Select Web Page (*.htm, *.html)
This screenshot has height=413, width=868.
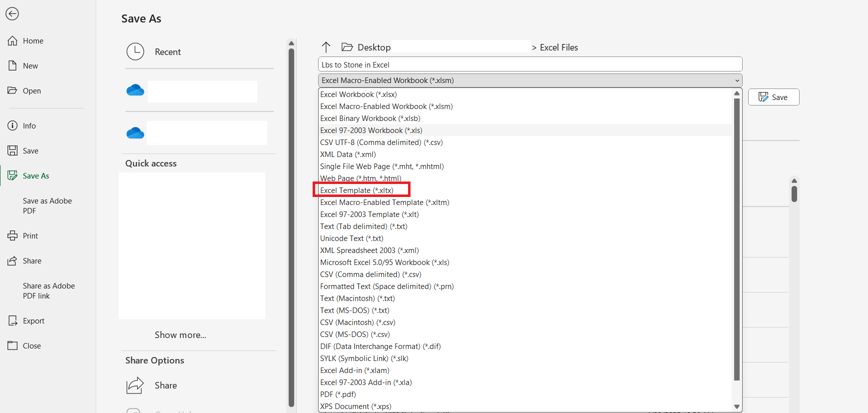click(x=525, y=178)
